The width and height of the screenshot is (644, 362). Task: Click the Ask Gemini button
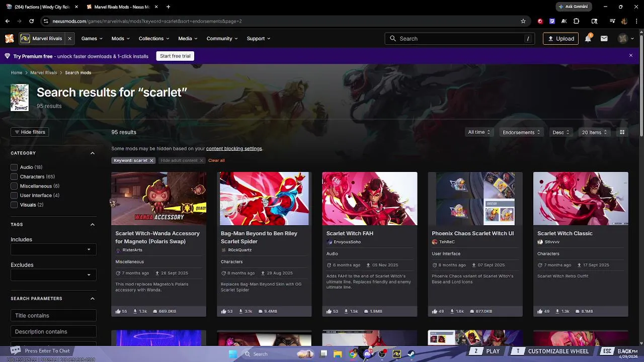point(574,7)
